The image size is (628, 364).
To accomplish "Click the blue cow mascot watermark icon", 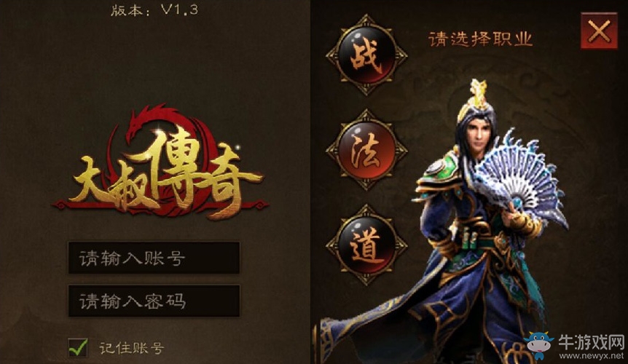I will [x=538, y=346].
